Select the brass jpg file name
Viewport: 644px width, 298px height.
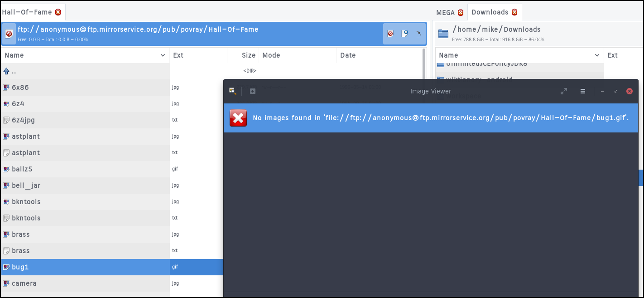pyautogui.click(x=21, y=234)
